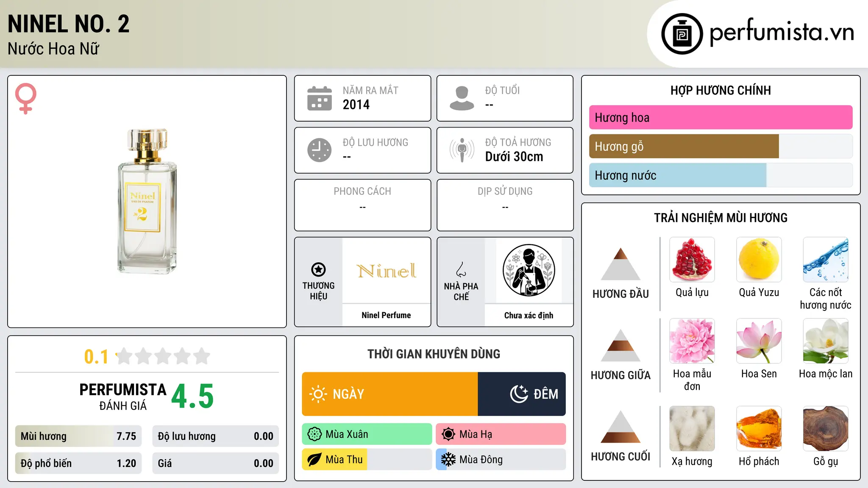
Task: Click the moon icon in the Đêm bar
Action: coord(519,394)
